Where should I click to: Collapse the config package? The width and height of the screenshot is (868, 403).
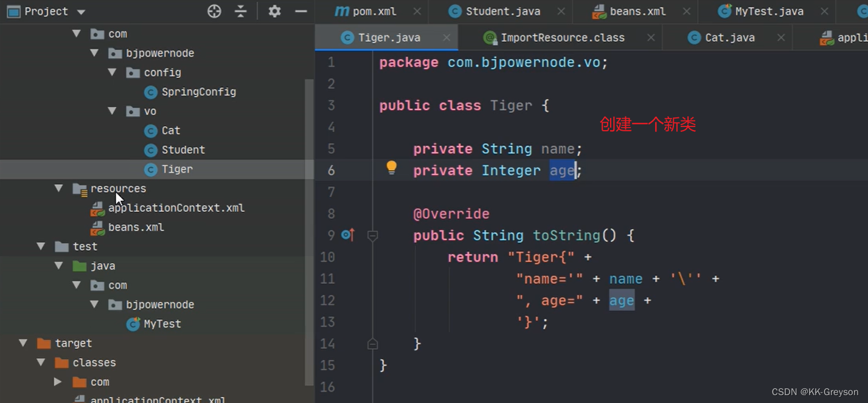point(112,72)
